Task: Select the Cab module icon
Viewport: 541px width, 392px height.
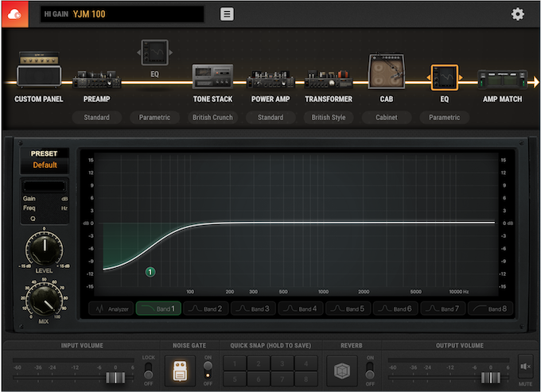Action: click(x=387, y=71)
